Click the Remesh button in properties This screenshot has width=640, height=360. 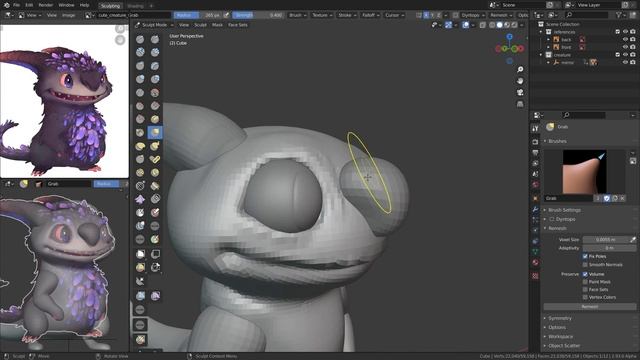[x=590, y=307]
